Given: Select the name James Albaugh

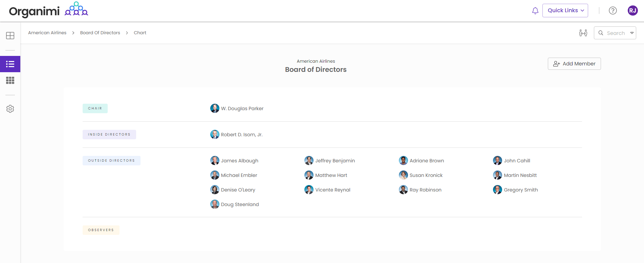Looking at the screenshot, I should click(240, 161).
